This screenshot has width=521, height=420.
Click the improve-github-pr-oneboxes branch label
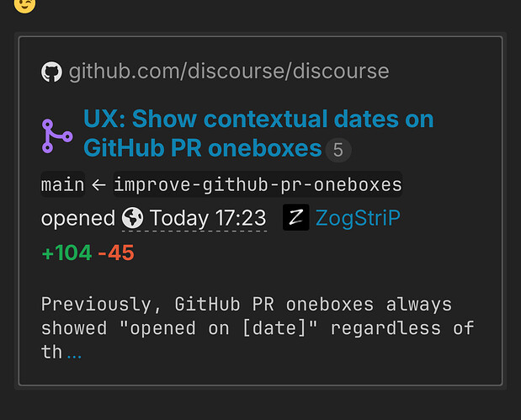pos(258,184)
